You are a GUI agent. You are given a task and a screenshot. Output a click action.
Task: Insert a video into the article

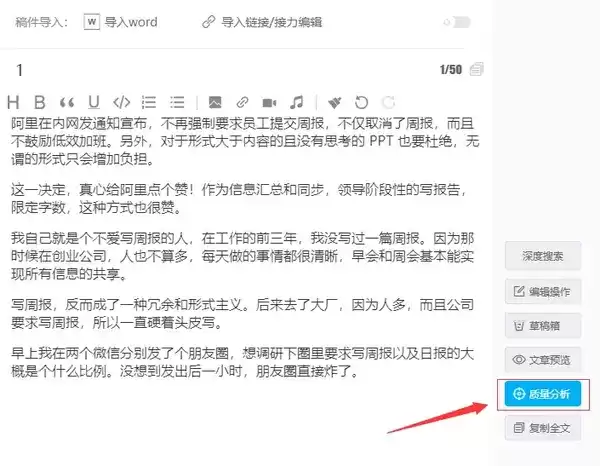269,102
